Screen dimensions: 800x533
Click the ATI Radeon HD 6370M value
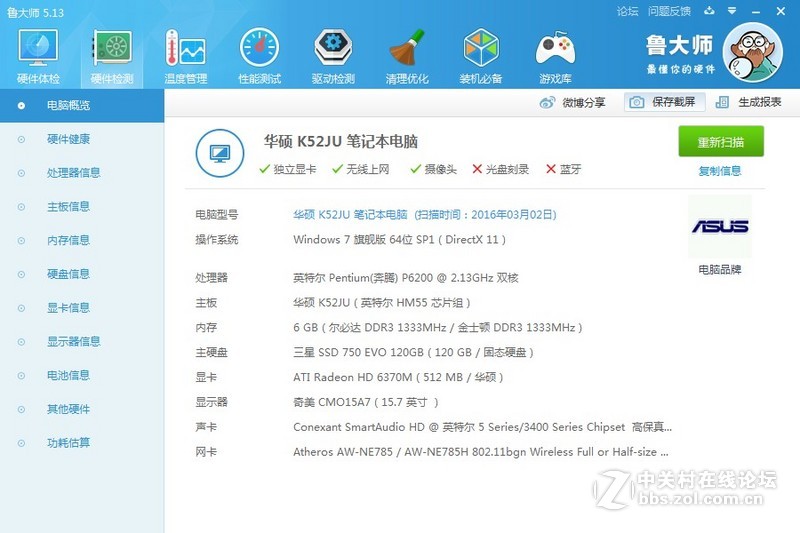click(x=398, y=377)
